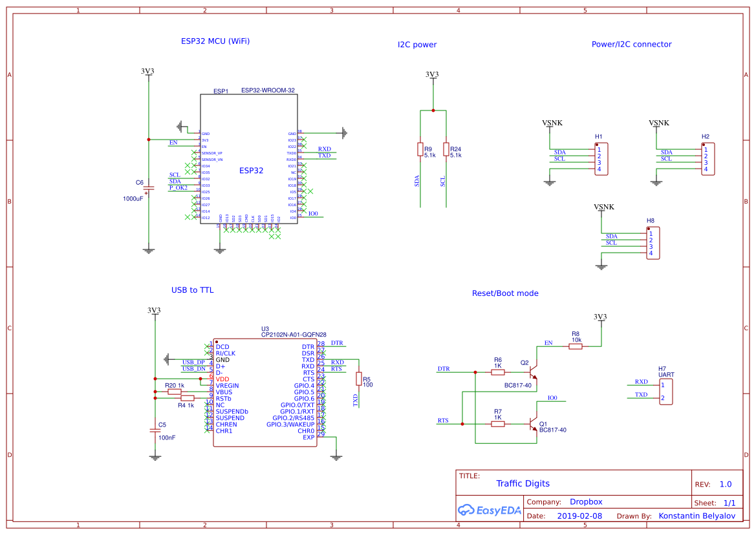Image resolution: width=756 pixels, height=535 pixels.
Task: Select transistor Q2 BC817-40
Action: click(533, 373)
